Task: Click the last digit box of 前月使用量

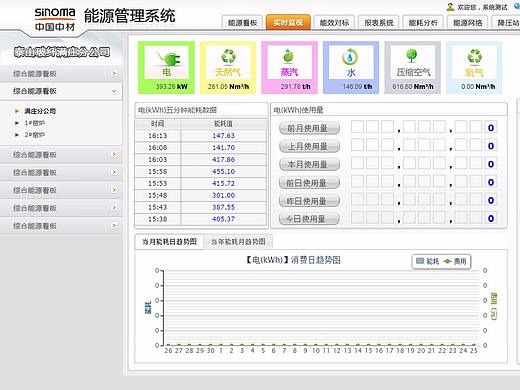Action: click(x=491, y=128)
